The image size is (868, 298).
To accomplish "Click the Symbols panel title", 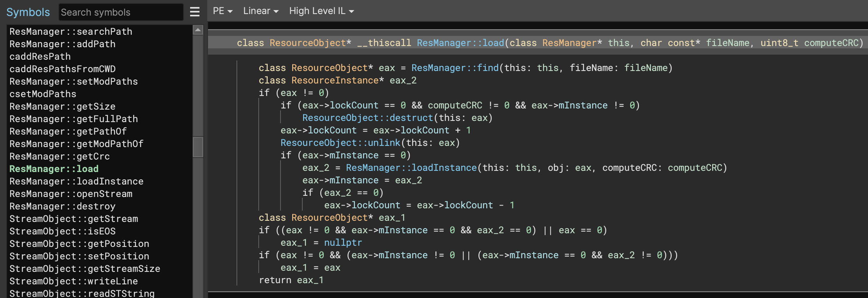I will click(x=28, y=12).
